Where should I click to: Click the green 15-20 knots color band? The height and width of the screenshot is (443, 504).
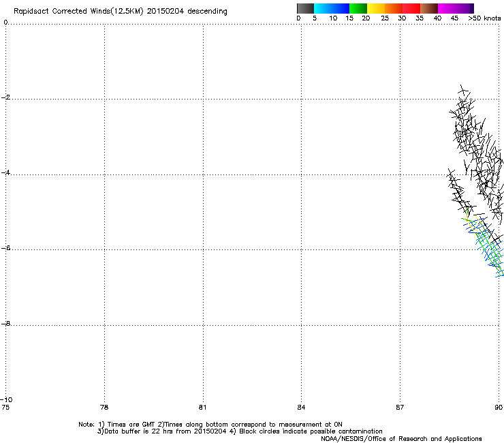(358, 8)
